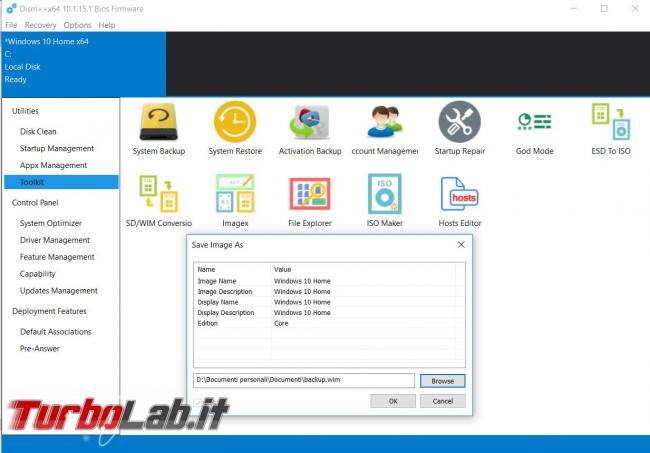Screen dimensions: 650x453
Task: Open the Help menu
Action: click(x=107, y=25)
